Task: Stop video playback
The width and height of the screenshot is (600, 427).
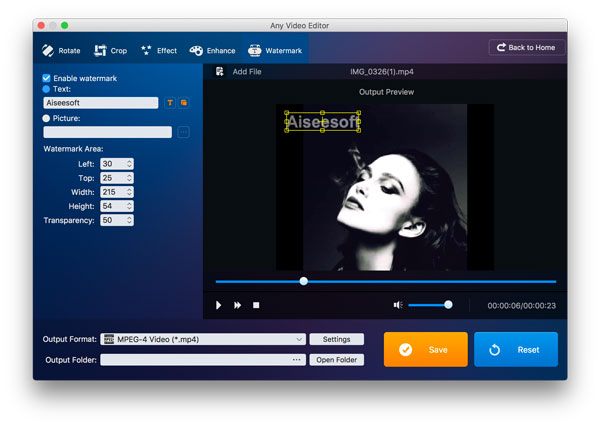Action: 256,305
